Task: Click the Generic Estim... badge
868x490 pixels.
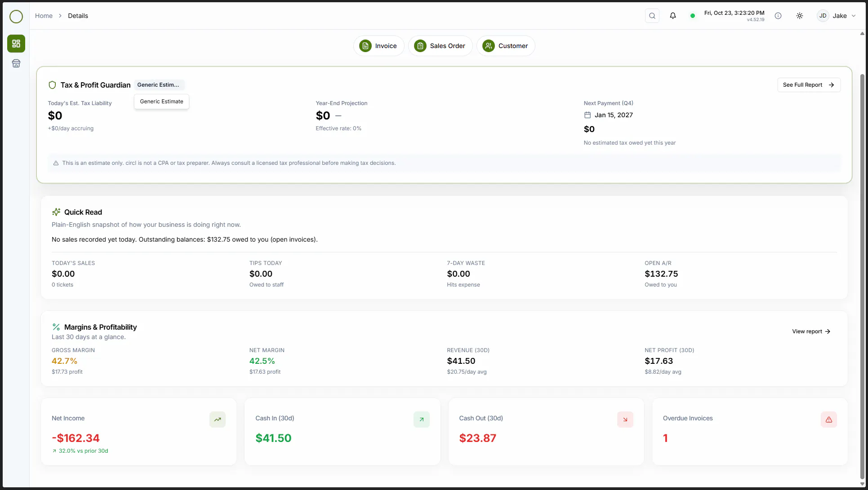Action: 159,85
